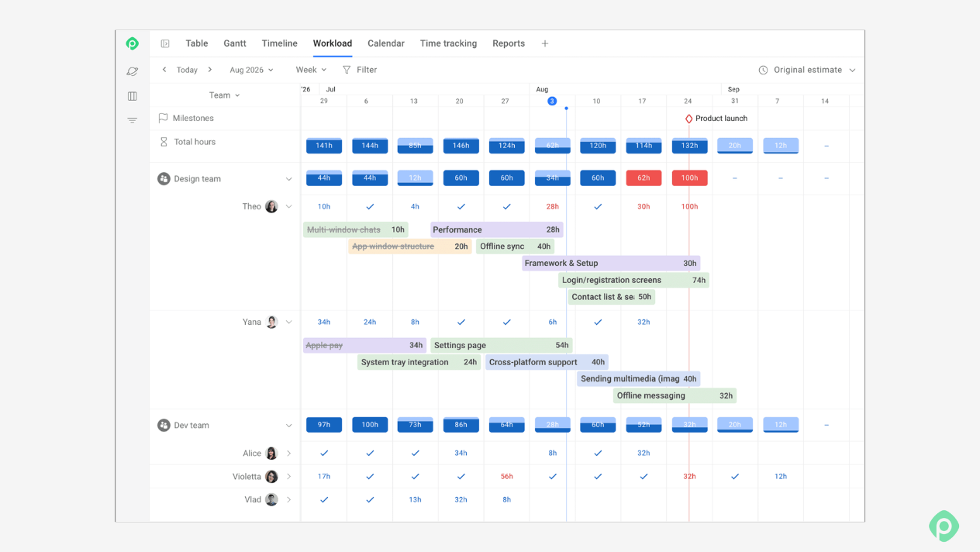Open the Offline sync task bar
This screenshot has height=552, width=980.
515,247
